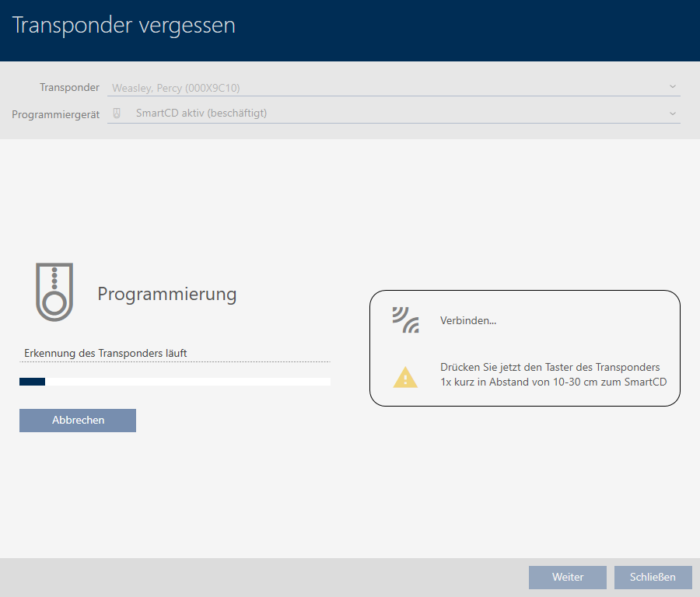Click the yellow warning triangle icon
The image size is (700, 597).
click(405, 377)
